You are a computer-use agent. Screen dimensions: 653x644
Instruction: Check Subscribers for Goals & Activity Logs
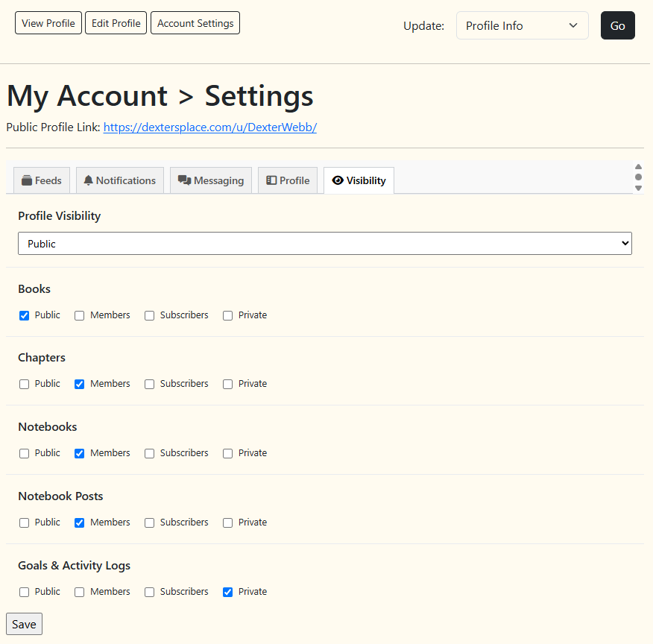(150, 592)
